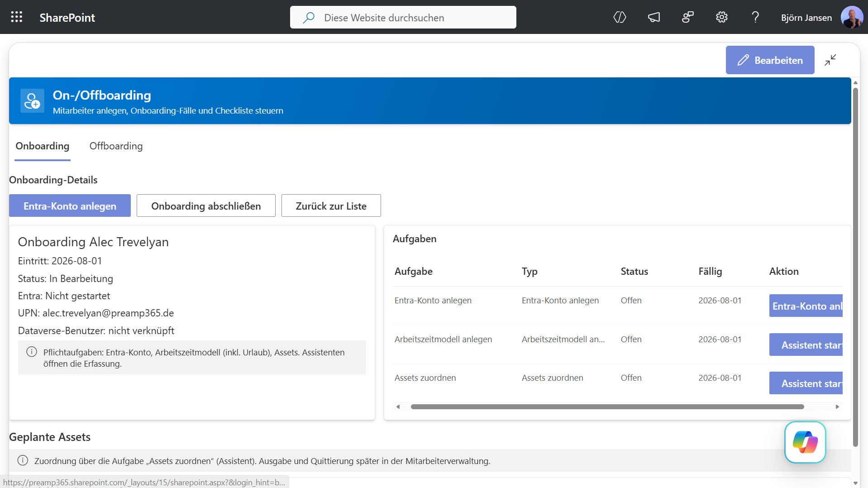Click the search box 'Diese Website durchsuchen'
868x488 pixels.
[x=403, y=18]
